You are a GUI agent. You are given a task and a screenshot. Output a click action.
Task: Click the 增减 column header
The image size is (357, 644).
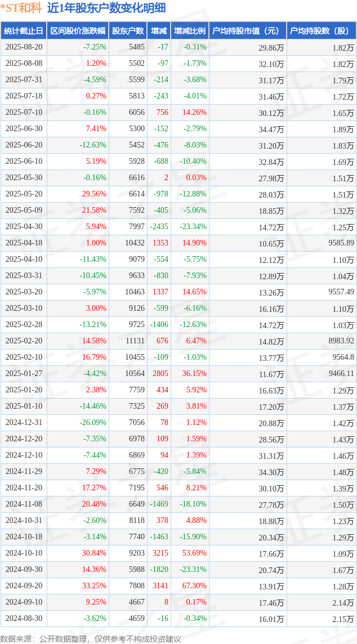(x=159, y=31)
